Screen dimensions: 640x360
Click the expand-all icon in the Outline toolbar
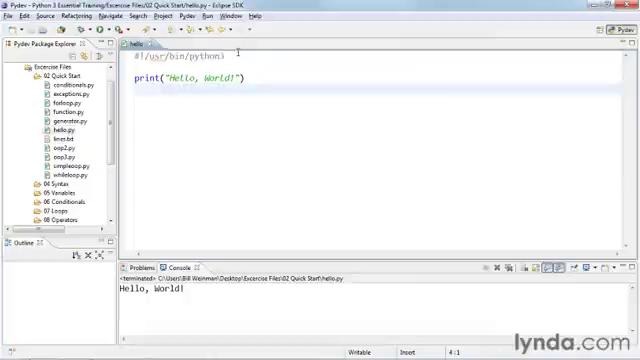coord(100,256)
